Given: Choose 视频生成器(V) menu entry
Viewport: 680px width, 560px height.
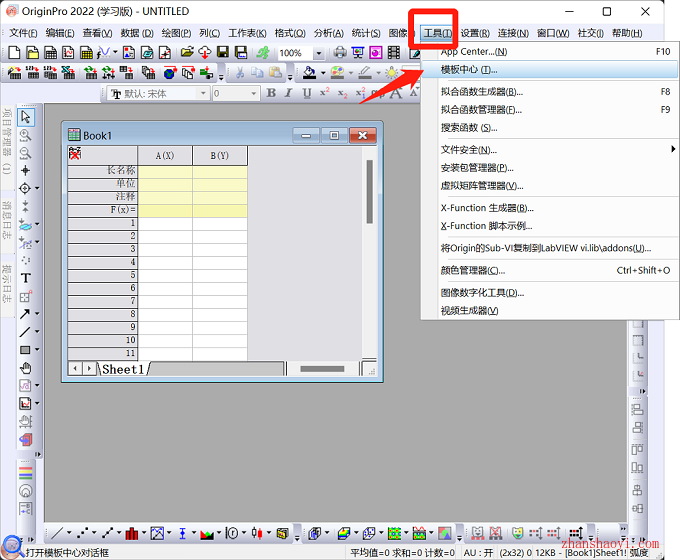Looking at the screenshot, I should coord(549,311).
